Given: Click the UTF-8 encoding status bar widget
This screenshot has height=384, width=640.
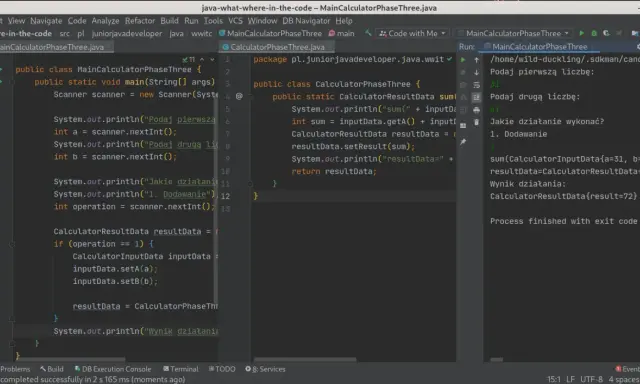Looking at the screenshot, I should [591, 380].
